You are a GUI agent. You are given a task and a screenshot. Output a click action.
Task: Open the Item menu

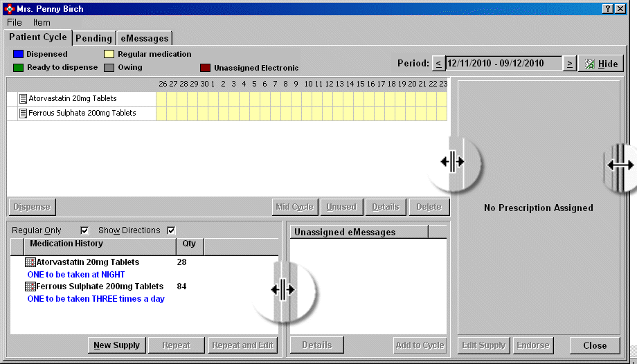click(42, 23)
